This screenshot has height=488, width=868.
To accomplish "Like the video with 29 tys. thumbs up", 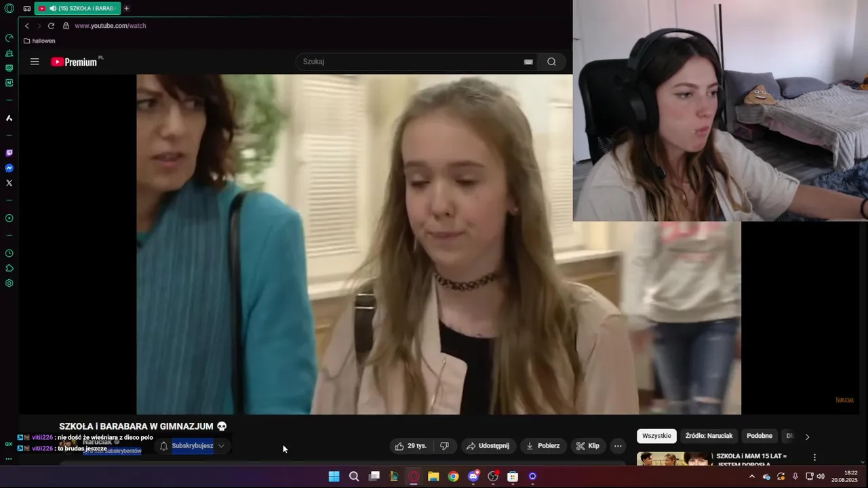I will point(411,446).
